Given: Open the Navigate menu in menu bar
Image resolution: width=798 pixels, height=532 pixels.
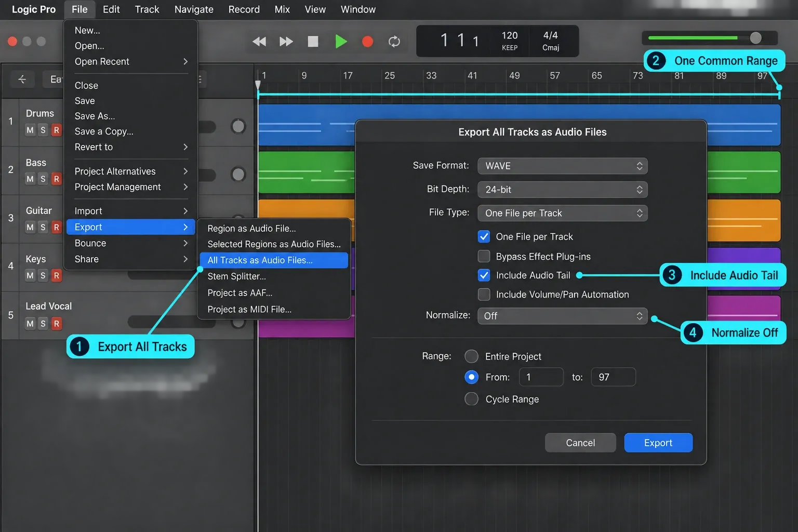Looking at the screenshot, I should pos(194,9).
